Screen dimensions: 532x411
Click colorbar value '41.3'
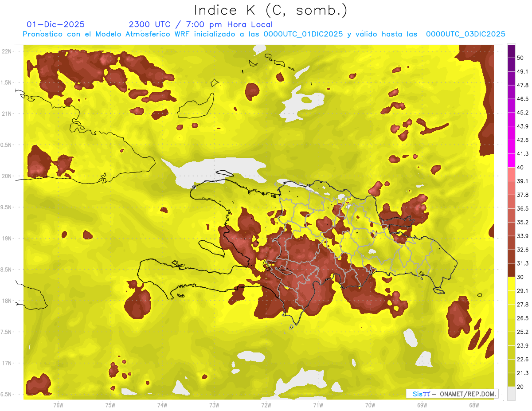523,154
